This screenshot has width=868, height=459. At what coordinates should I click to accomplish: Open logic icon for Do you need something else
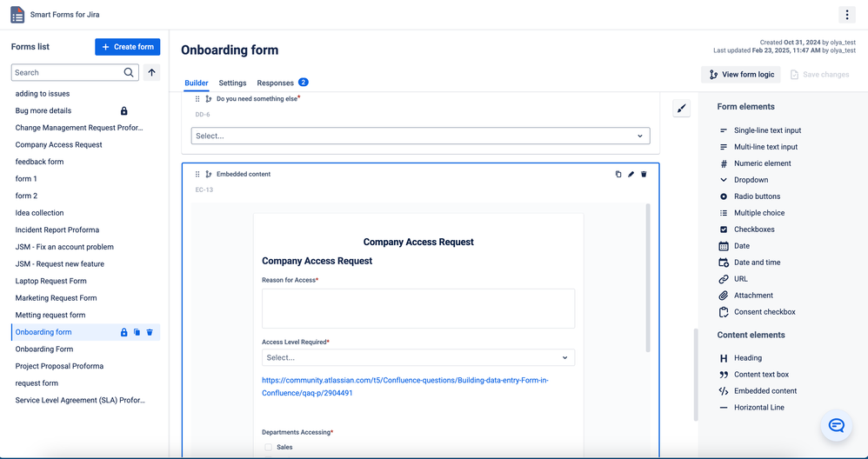pyautogui.click(x=209, y=98)
